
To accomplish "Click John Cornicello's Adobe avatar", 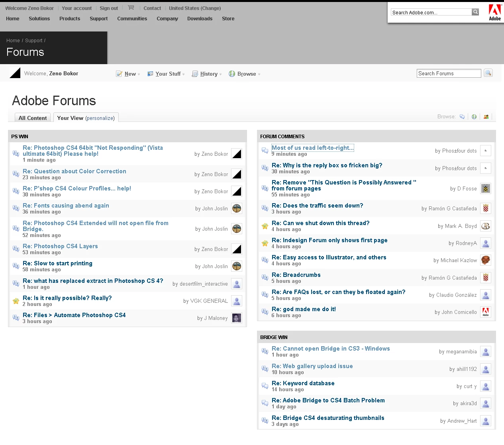I will (486, 312).
